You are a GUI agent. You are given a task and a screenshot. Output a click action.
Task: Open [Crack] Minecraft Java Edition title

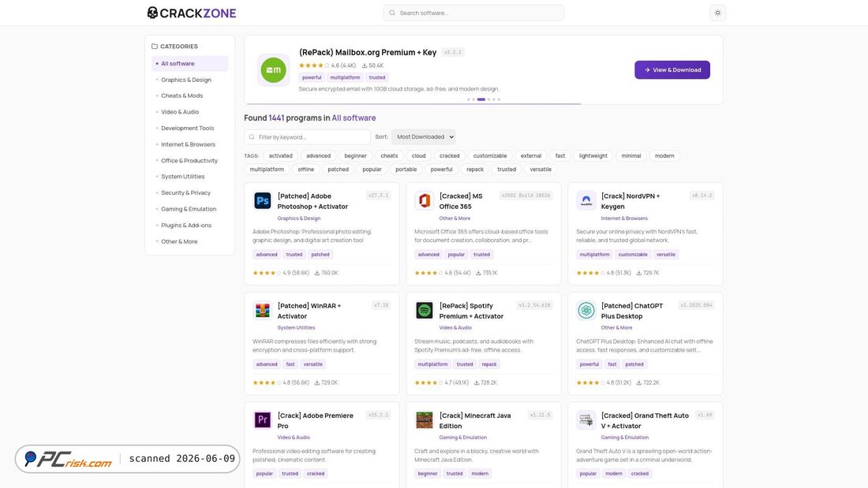475,420
